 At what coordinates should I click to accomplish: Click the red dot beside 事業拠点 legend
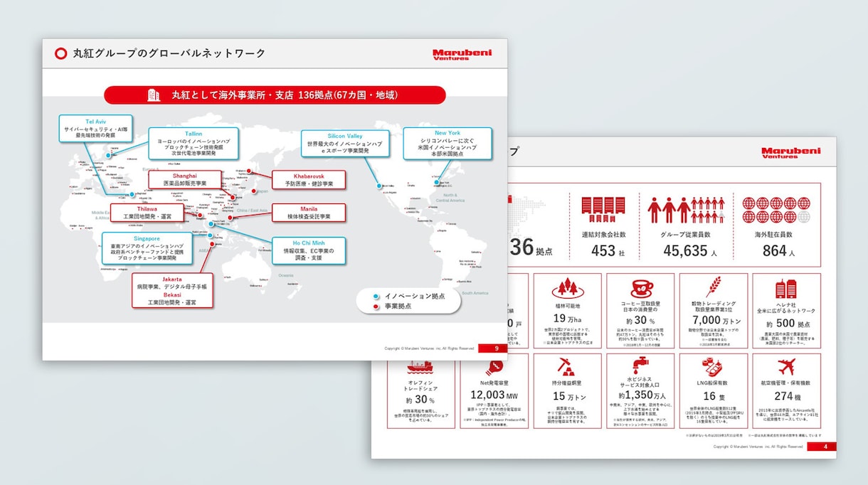[376, 307]
